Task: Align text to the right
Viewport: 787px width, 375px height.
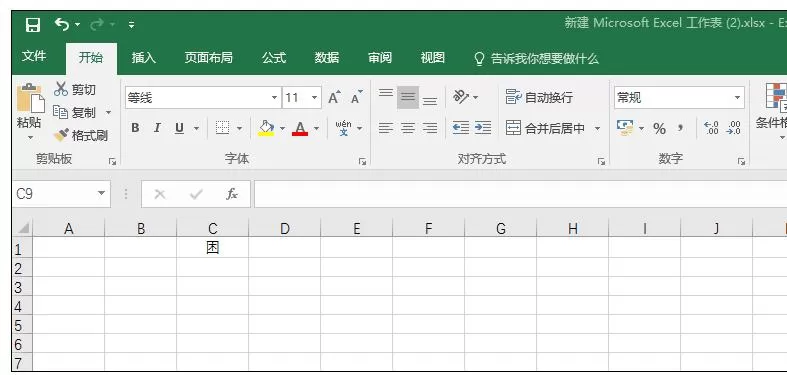Action: point(430,129)
